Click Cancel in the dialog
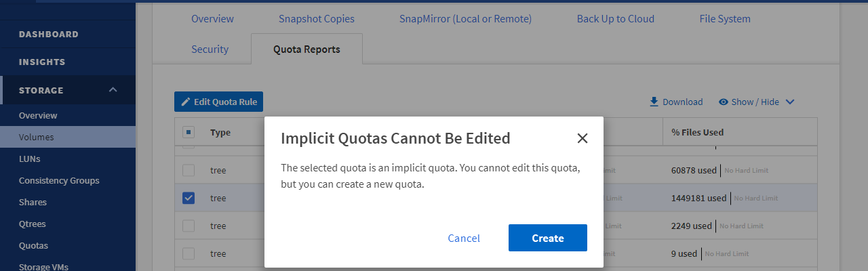This screenshot has height=271, width=868. [464, 238]
